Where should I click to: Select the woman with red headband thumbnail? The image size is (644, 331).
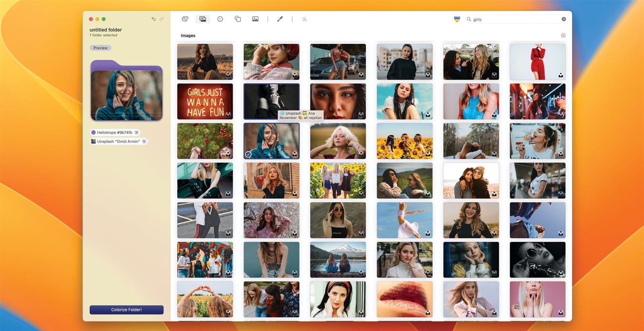[338, 299]
